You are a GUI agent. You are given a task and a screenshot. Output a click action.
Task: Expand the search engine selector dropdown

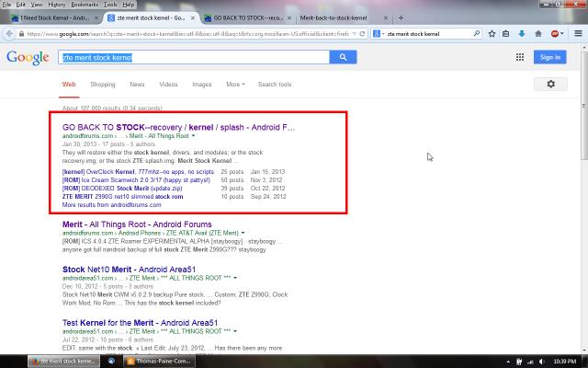tap(378, 34)
